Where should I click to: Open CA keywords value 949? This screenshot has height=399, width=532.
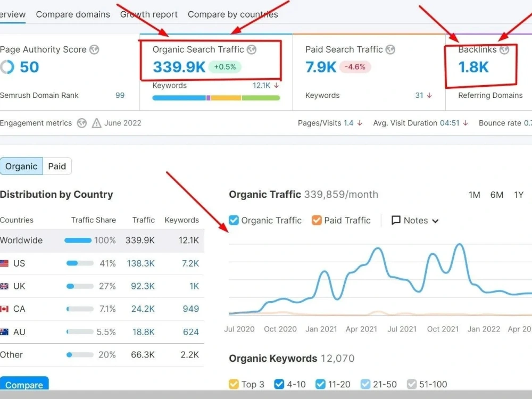click(x=190, y=309)
